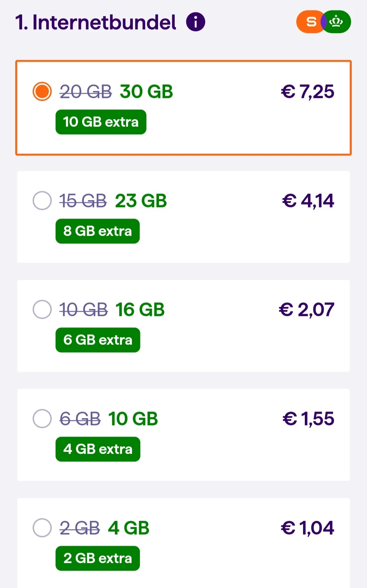This screenshot has width=367, height=588.
Task: Click the € 2,07 price
Action: click(x=307, y=310)
